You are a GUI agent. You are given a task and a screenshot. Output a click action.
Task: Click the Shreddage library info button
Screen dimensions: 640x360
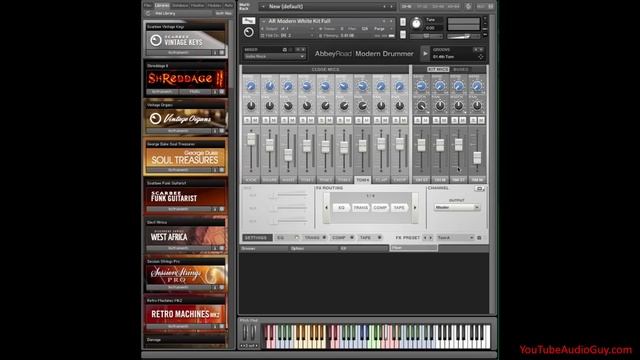(x=215, y=92)
